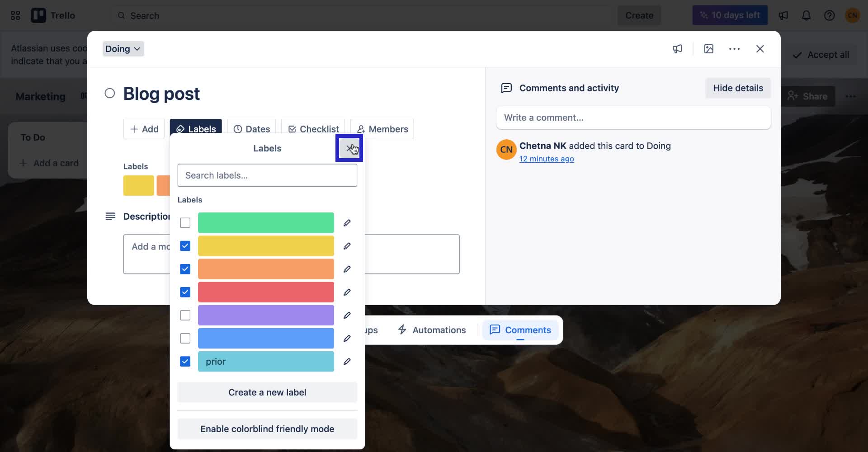Open the Trello apps switcher grid
This screenshot has height=452, width=868.
(x=15, y=15)
